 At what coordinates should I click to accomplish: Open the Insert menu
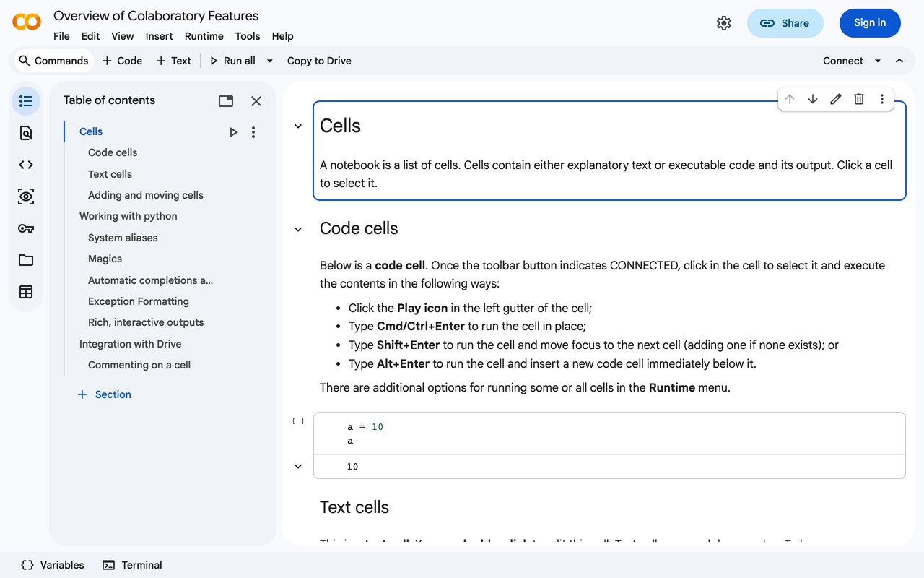point(159,36)
